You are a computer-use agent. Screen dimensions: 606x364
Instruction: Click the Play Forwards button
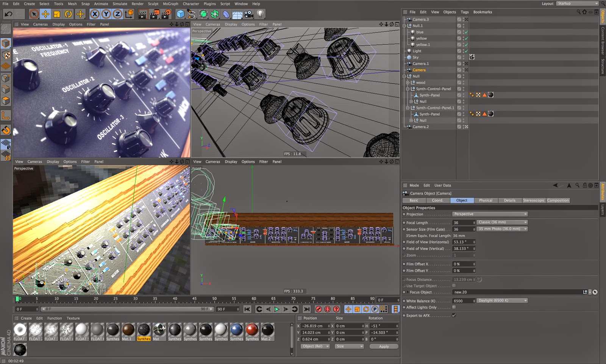[277, 309]
